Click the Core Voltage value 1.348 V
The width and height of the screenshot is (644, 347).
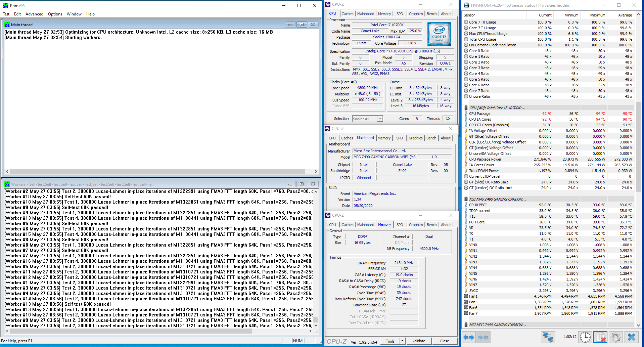click(410, 43)
